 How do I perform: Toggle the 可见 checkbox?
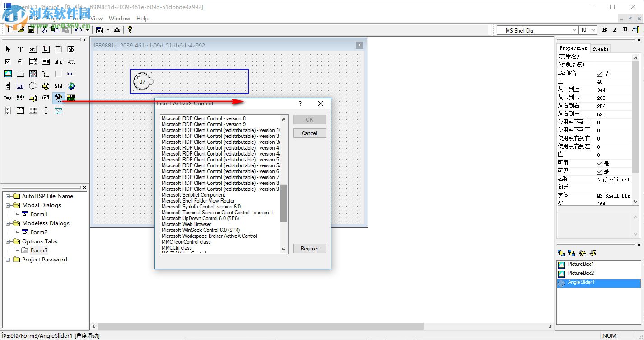pos(599,171)
